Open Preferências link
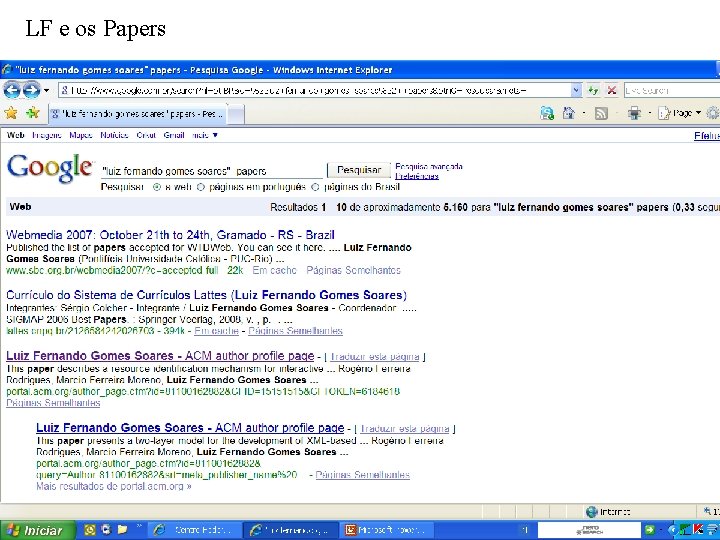Screen dimensions: 720x540 [417, 176]
